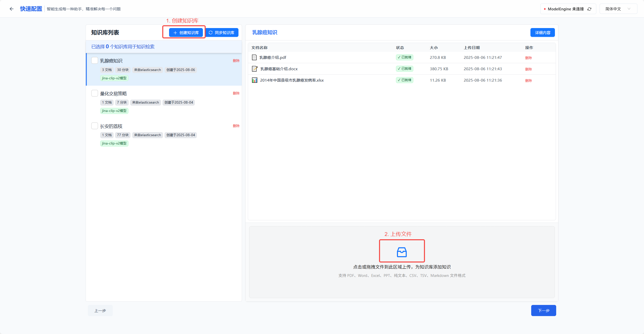Image resolution: width=644 pixels, height=334 pixels.
Task: Click the sync icon on 同步知识库
Action: (x=210, y=33)
